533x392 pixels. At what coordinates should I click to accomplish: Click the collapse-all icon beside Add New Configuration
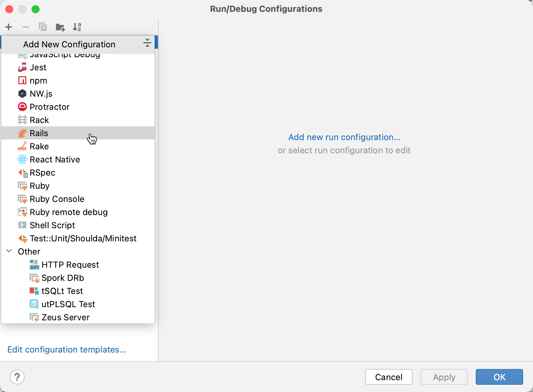(147, 43)
